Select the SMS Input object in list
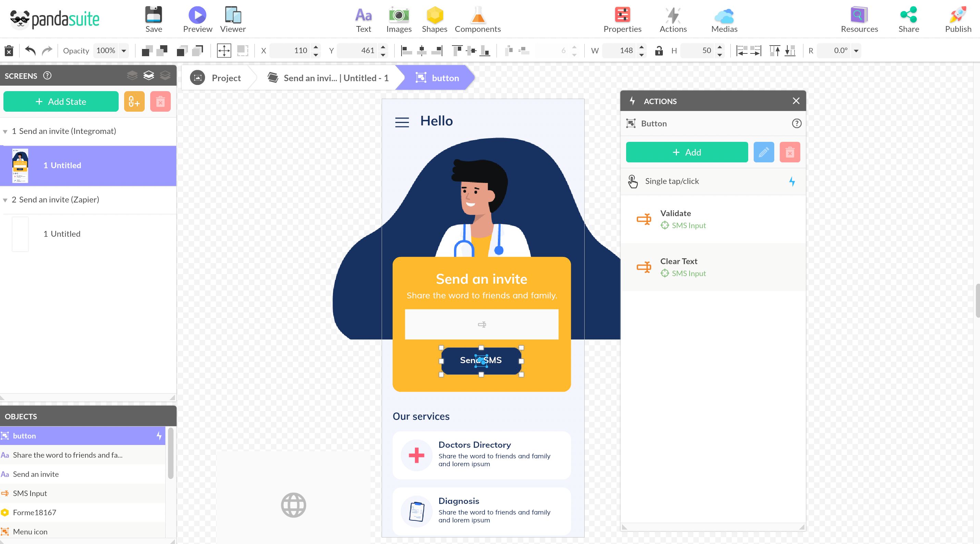 tap(30, 493)
